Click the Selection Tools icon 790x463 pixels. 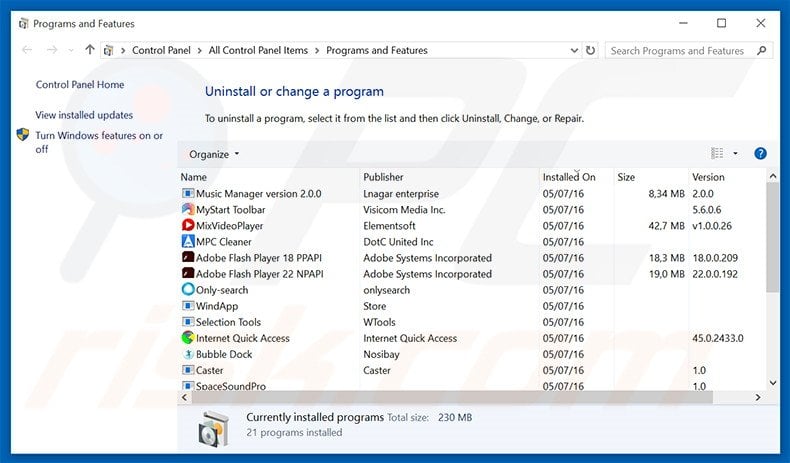188,322
